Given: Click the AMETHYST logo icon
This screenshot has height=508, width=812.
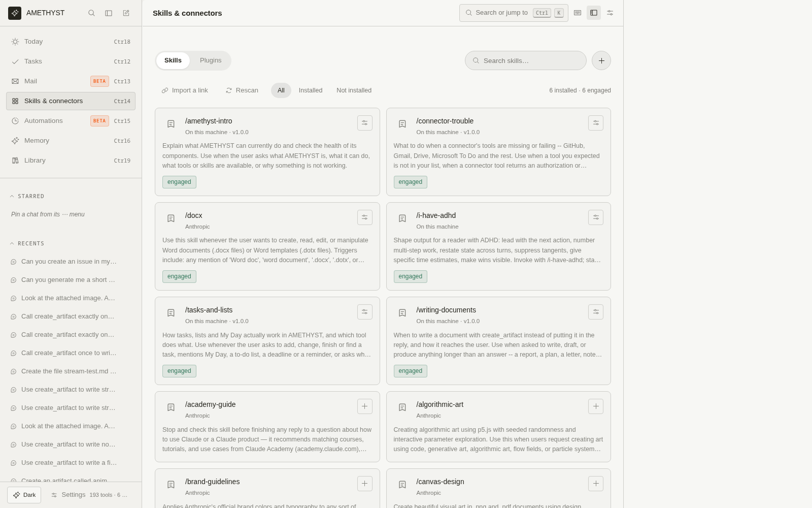Looking at the screenshot, I should click(x=15, y=13).
